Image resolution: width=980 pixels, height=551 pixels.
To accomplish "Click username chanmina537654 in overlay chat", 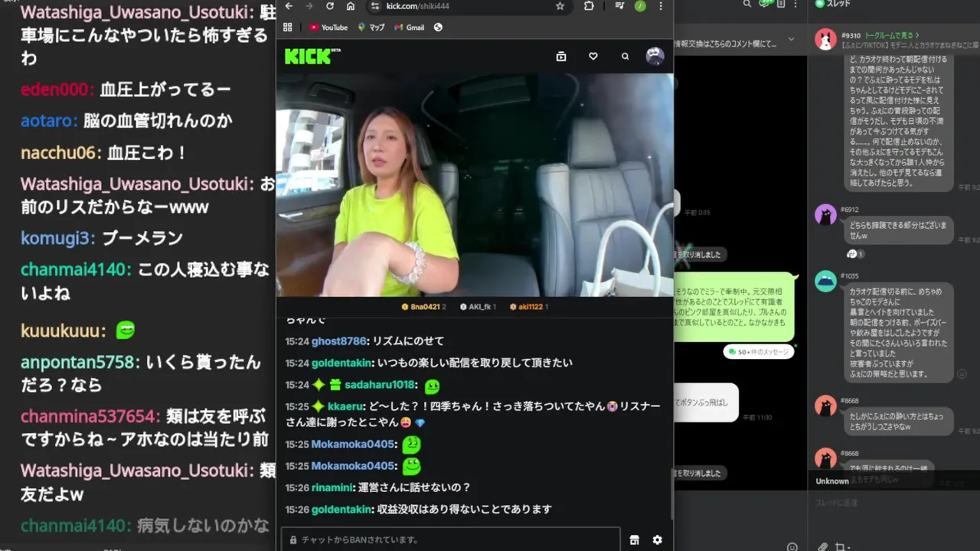I will coord(87,416).
